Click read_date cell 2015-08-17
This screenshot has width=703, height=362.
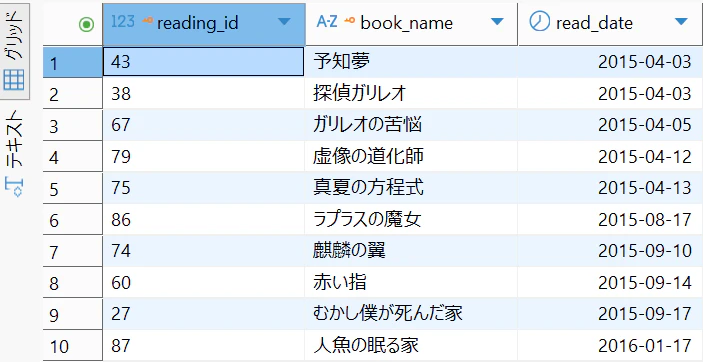pyautogui.click(x=611, y=220)
